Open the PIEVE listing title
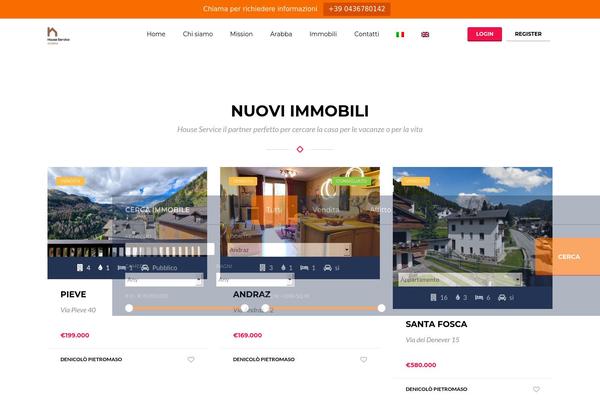 tap(73, 294)
